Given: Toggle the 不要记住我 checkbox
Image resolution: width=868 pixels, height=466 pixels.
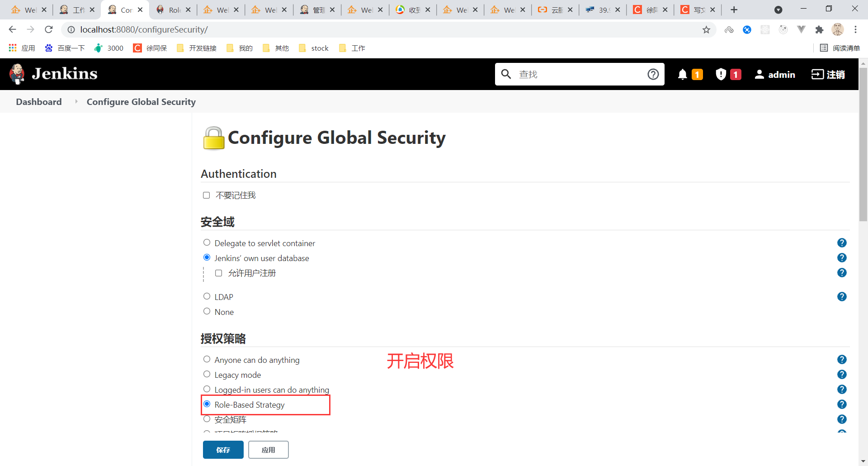Looking at the screenshot, I should (207, 195).
